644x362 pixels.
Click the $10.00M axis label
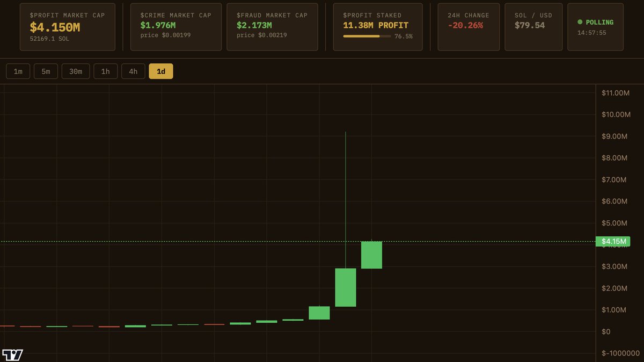point(616,114)
